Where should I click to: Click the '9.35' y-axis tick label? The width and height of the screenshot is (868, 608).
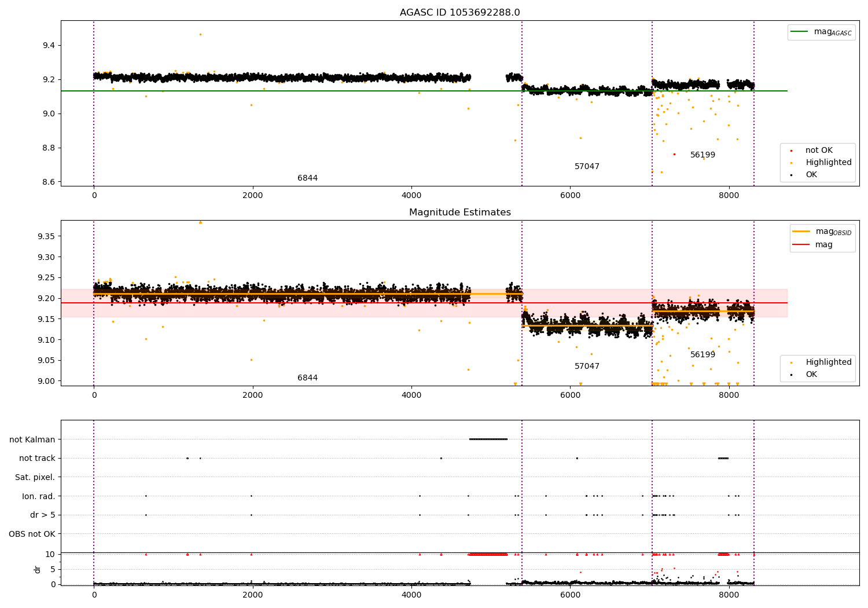point(46,237)
